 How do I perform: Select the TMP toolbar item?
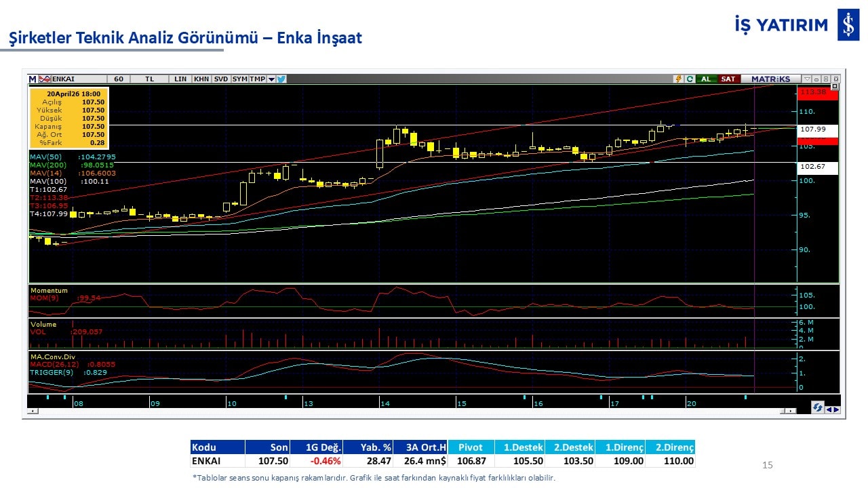coord(257,79)
